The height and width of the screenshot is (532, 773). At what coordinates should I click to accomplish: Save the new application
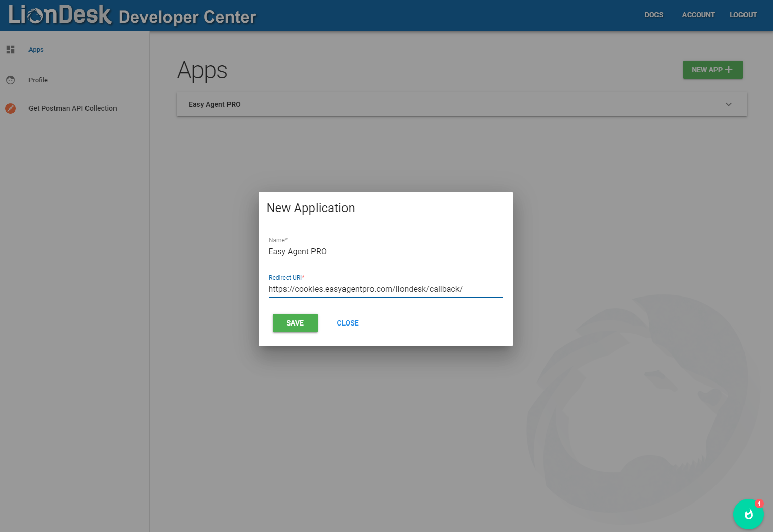point(295,323)
